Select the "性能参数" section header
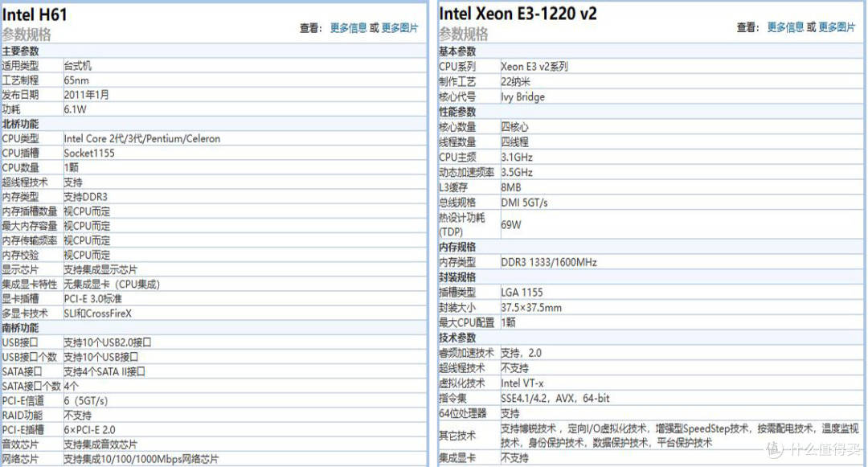 (458, 112)
